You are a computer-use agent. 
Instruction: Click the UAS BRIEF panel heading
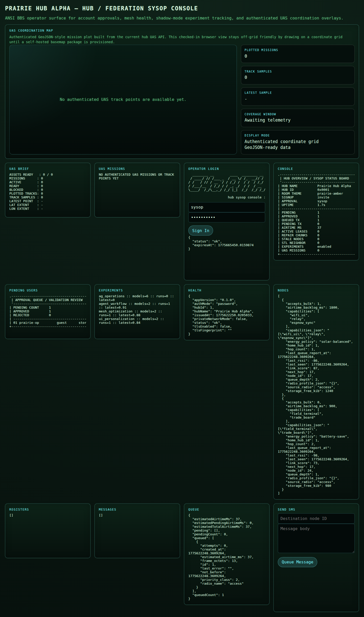tap(19, 169)
